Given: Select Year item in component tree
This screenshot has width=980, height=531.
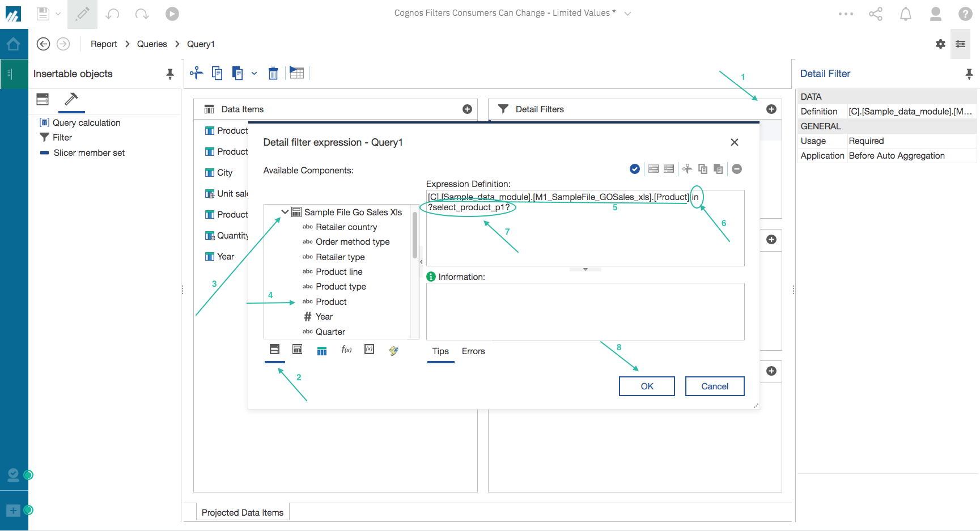Looking at the screenshot, I should [x=324, y=316].
